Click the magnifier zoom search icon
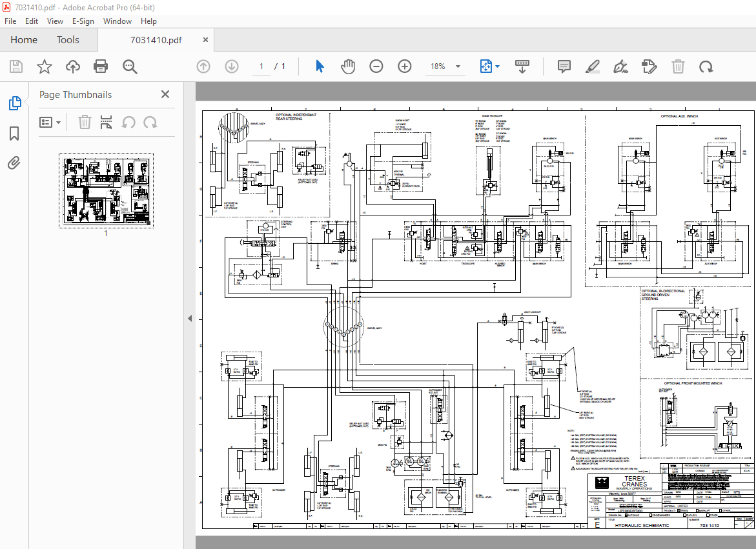 point(129,66)
